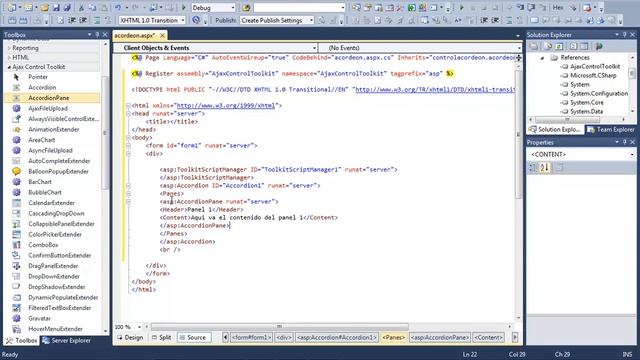
Task: Click Solution Explorer horizontal scrollbar thumb
Action: (567, 120)
